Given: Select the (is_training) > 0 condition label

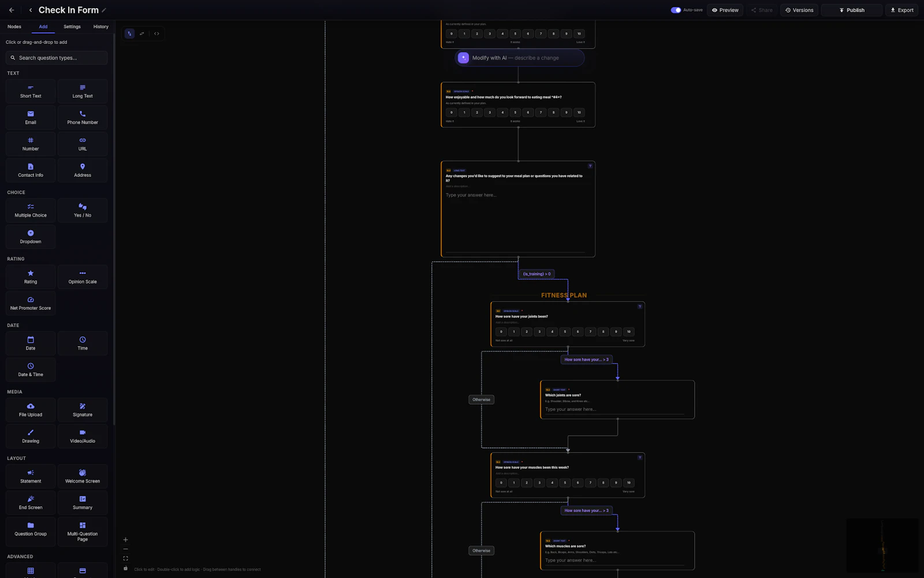Looking at the screenshot, I should point(537,274).
